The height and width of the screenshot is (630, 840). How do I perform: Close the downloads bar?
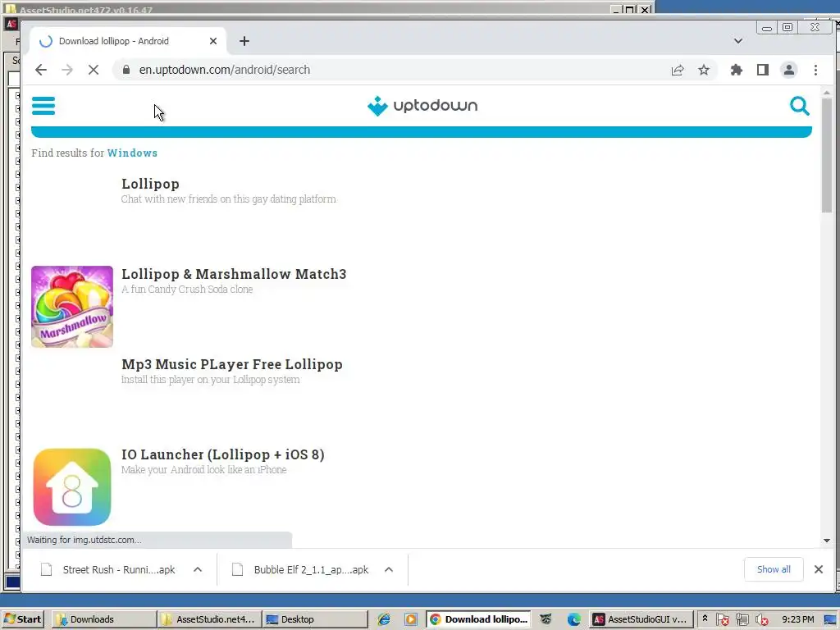(819, 569)
